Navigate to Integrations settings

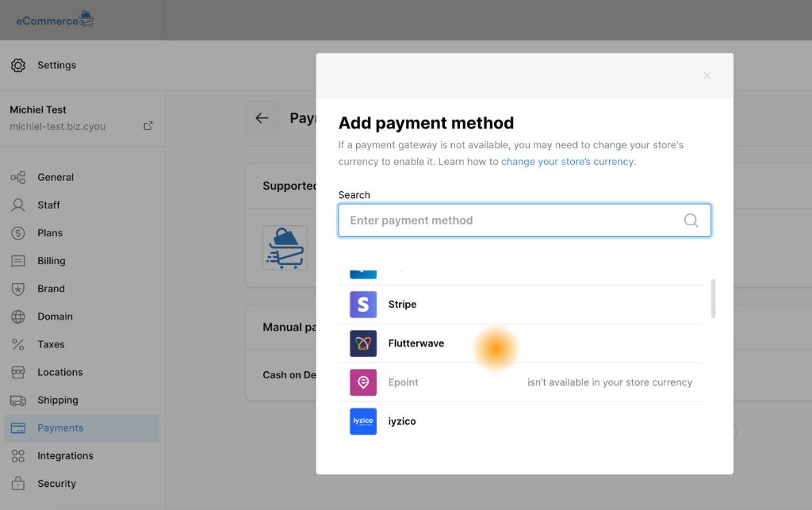click(x=65, y=456)
